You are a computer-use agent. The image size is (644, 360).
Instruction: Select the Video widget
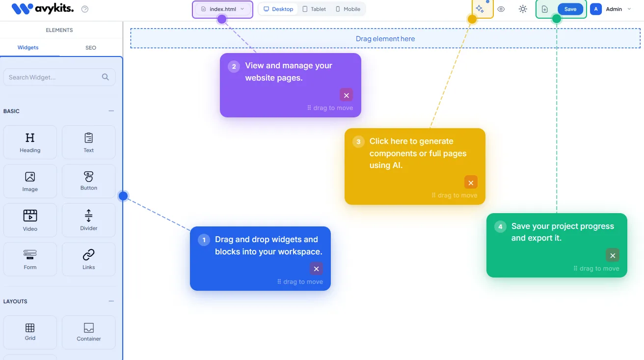pyautogui.click(x=30, y=221)
